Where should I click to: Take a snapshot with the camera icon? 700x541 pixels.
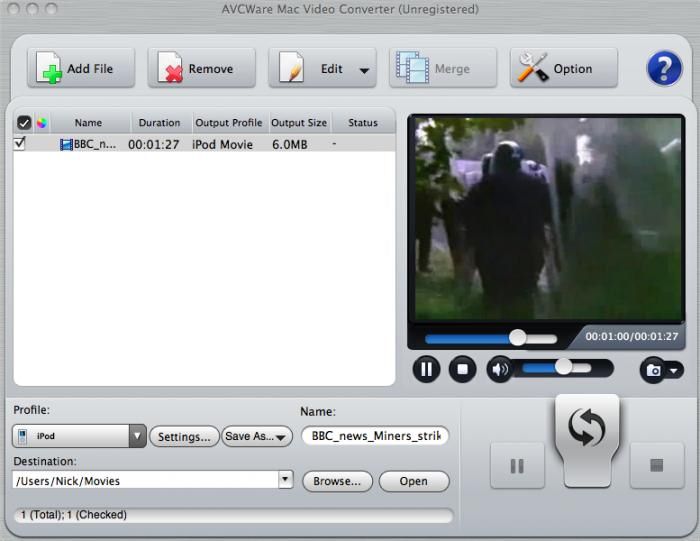click(x=654, y=370)
